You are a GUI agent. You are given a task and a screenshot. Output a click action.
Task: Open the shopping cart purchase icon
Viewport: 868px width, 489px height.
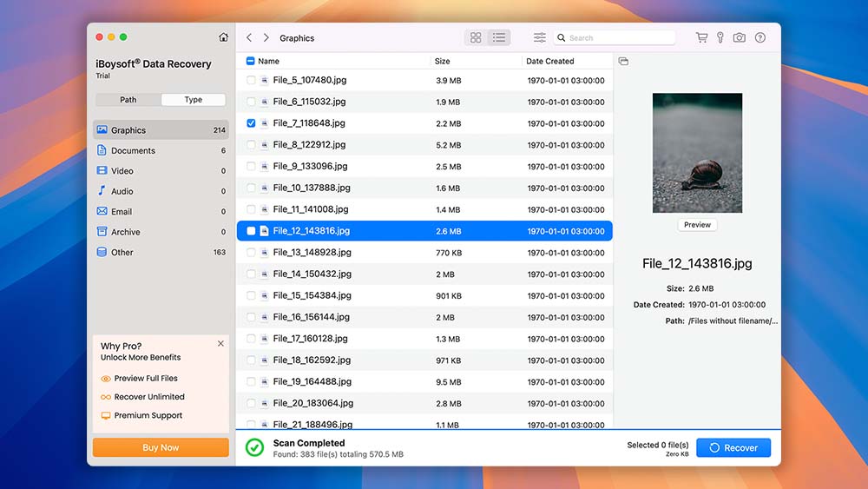coord(701,37)
